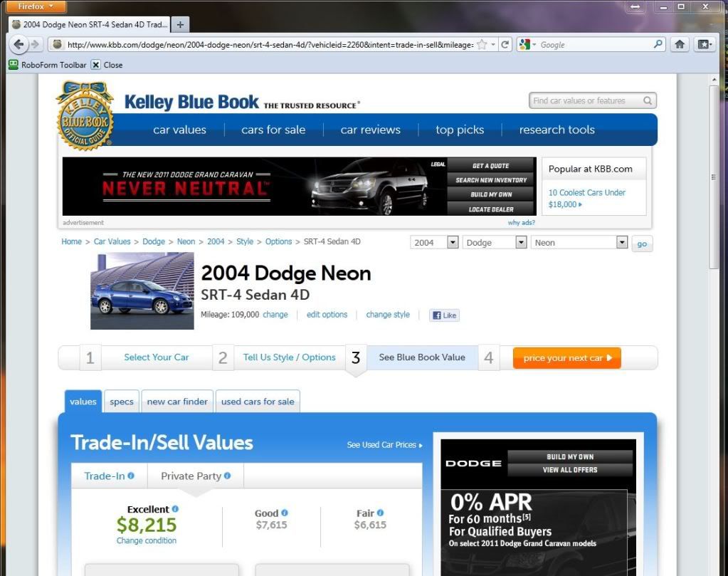Viewport: 728px width, 576px height.
Task: Click GET A QUOTE in the Dodge ad
Action: tap(491, 166)
